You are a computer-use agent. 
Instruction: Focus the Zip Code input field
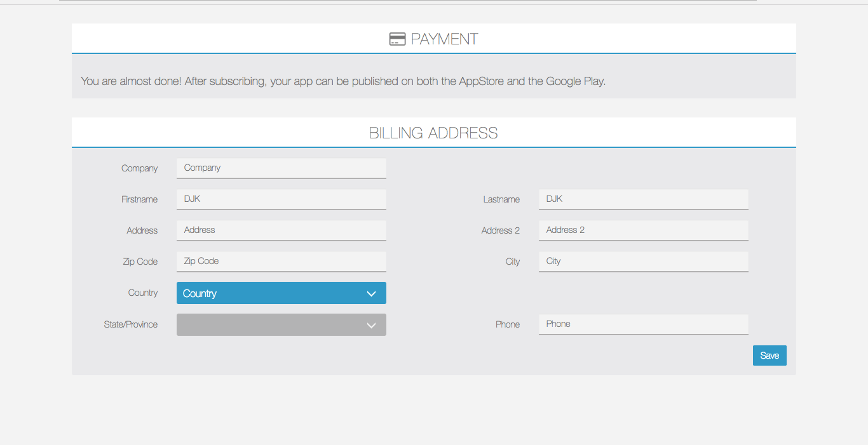[281, 262]
